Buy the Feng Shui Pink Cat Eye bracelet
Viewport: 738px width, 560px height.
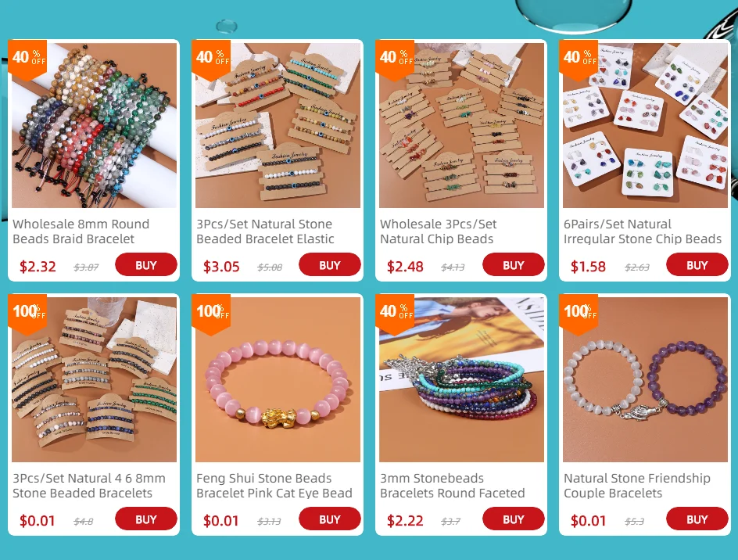point(329,519)
